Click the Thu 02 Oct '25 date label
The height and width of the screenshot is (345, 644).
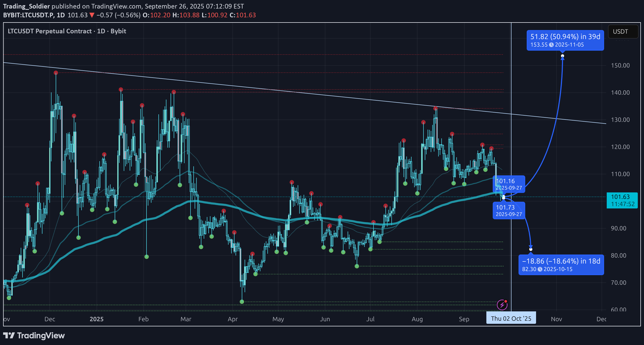tap(511, 318)
